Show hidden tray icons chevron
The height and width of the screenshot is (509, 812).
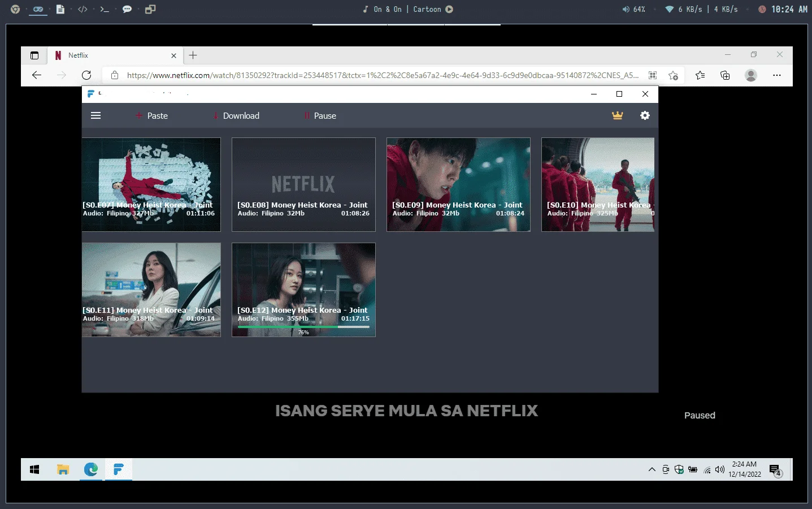(652, 469)
